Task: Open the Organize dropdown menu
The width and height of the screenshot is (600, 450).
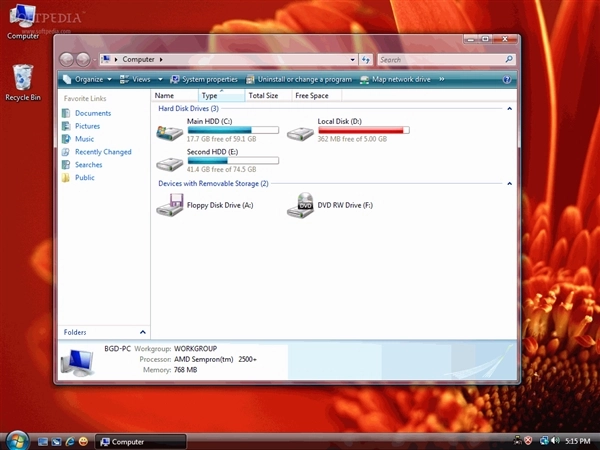Action: pos(87,79)
